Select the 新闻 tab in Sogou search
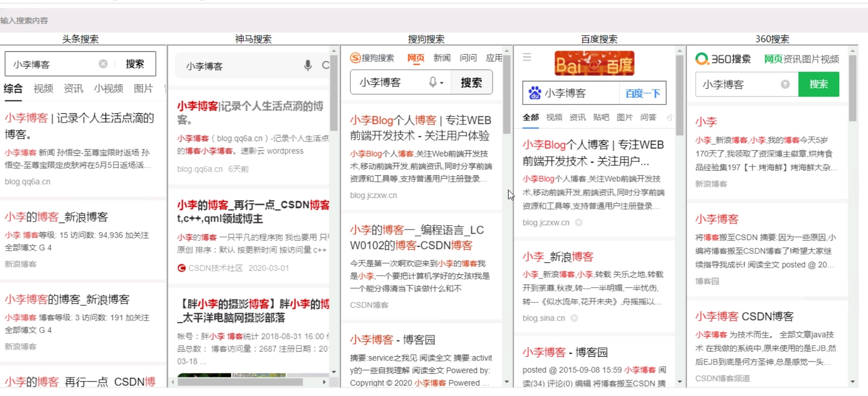This screenshot has height=396, width=868. click(442, 58)
